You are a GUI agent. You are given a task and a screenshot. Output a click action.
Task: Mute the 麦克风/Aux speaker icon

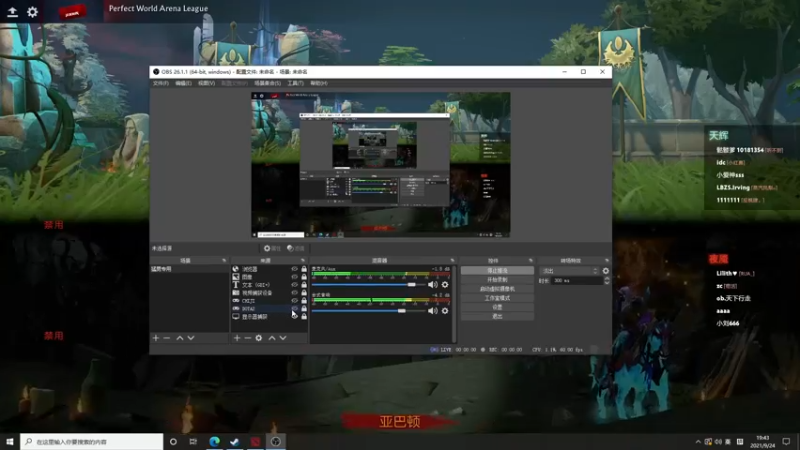[433, 285]
